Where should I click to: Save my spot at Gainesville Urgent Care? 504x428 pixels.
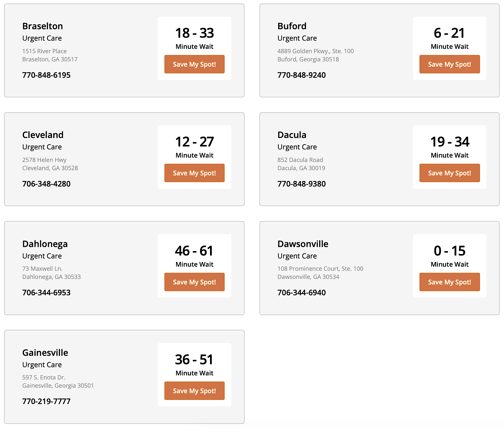[x=194, y=391]
